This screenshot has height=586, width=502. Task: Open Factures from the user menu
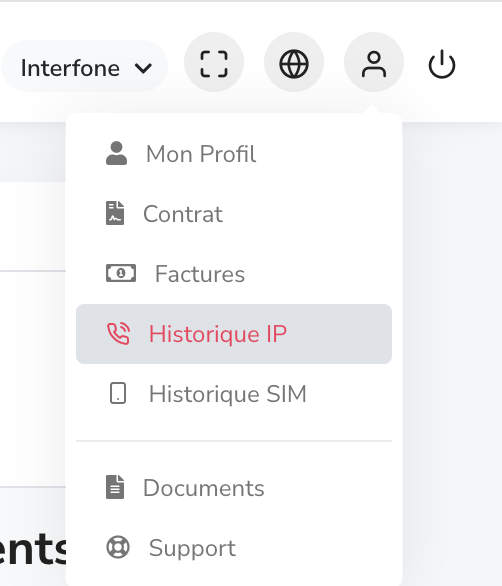[234, 274]
